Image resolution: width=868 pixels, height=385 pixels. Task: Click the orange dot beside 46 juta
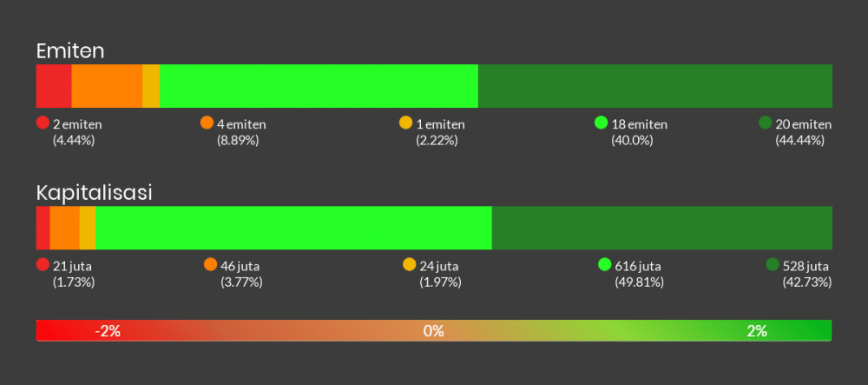(210, 264)
